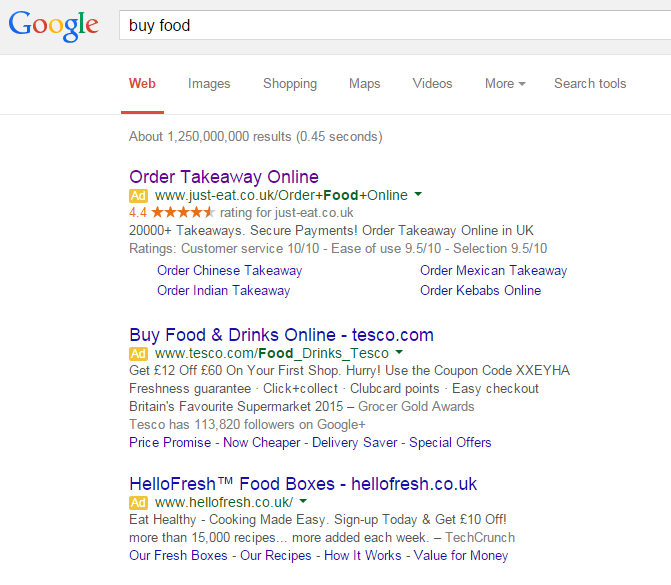Switch to the Videos tab
The image size is (671, 585).
click(x=432, y=83)
